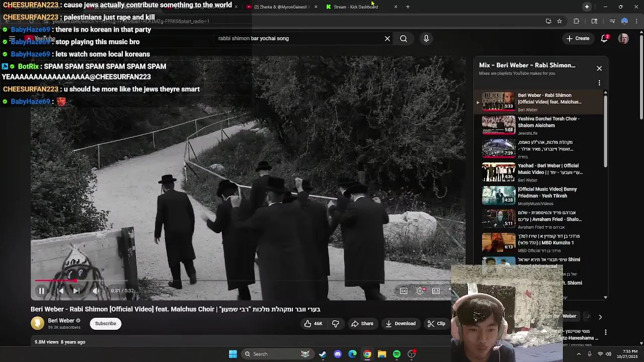Open the Create menu
Screen dimensions: 644x362
point(578,38)
